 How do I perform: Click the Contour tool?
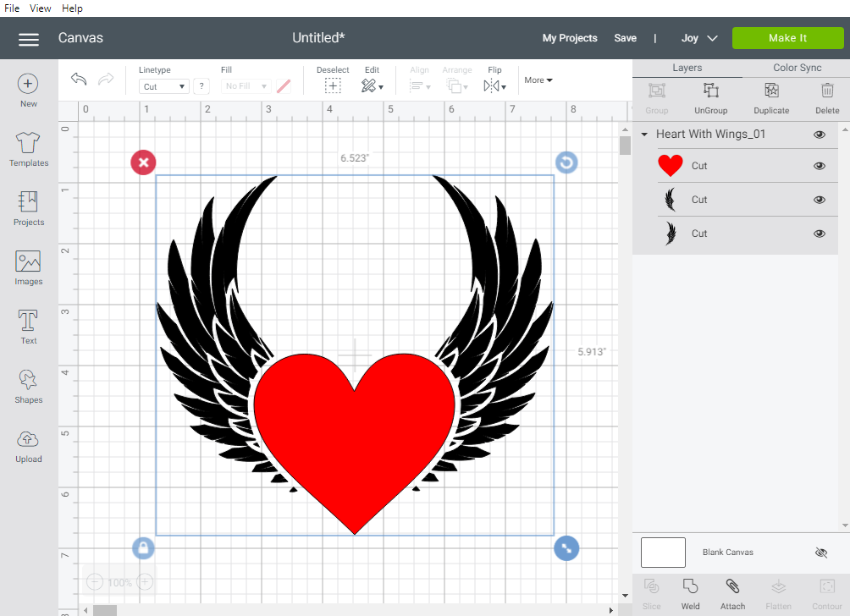[x=826, y=594]
